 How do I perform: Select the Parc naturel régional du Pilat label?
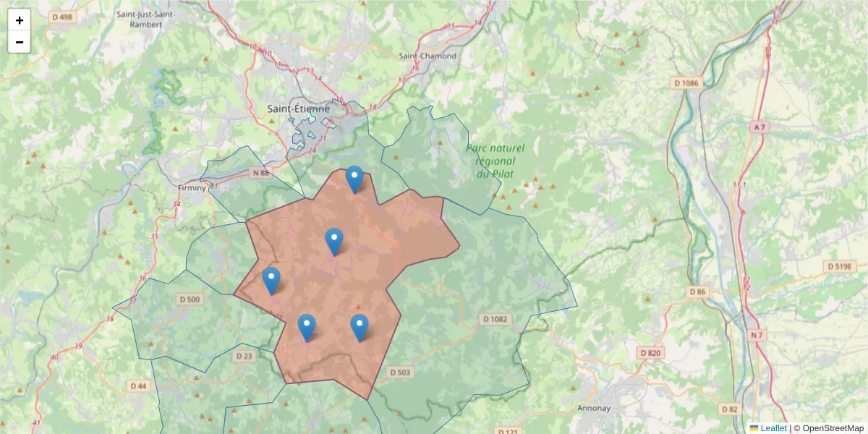496,161
